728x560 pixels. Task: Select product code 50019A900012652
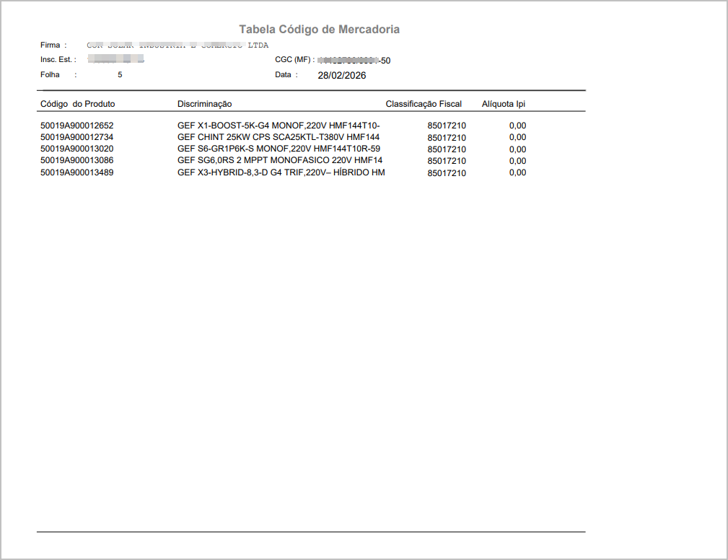coord(76,126)
